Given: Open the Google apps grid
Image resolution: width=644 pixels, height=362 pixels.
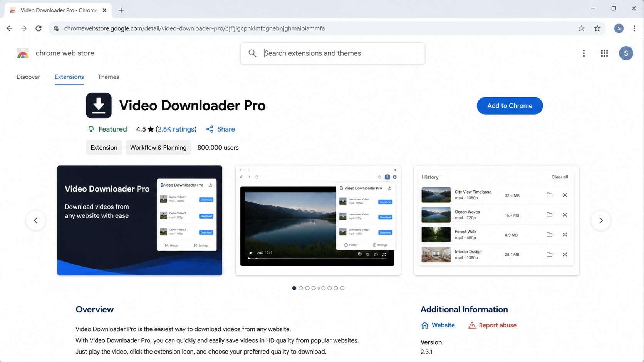Looking at the screenshot, I should (604, 53).
